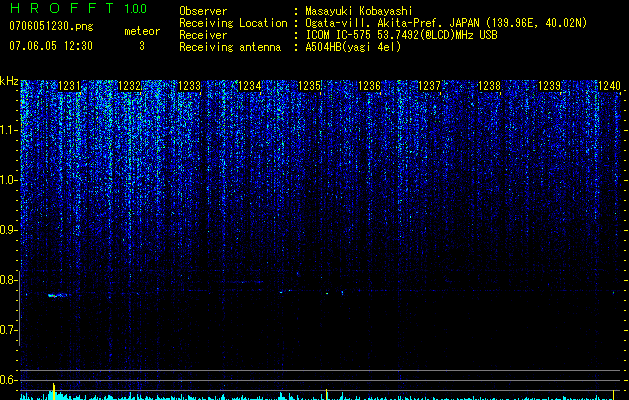Click the 1238 time marker
Viewport: 629px width, 400px height.
click(489, 86)
